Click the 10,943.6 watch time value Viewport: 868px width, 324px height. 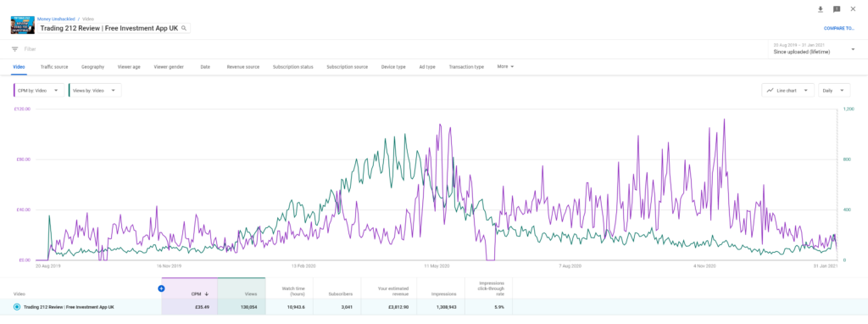(297, 306)
